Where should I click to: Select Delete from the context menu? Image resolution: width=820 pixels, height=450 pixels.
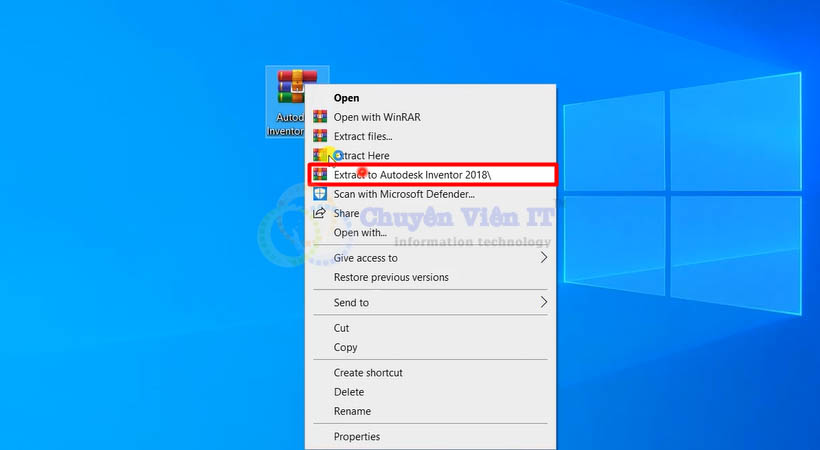click(x=349, y=392)
